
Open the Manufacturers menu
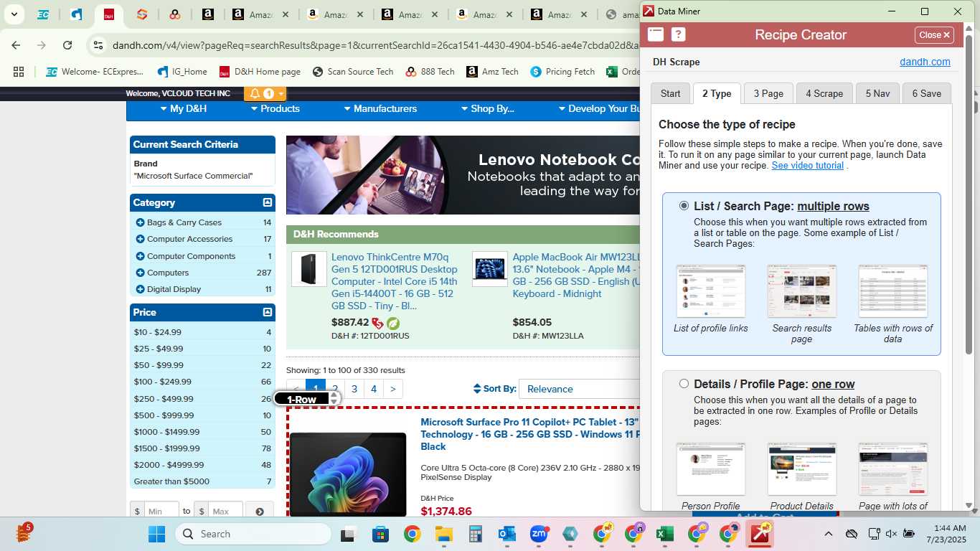pos(380,108)
